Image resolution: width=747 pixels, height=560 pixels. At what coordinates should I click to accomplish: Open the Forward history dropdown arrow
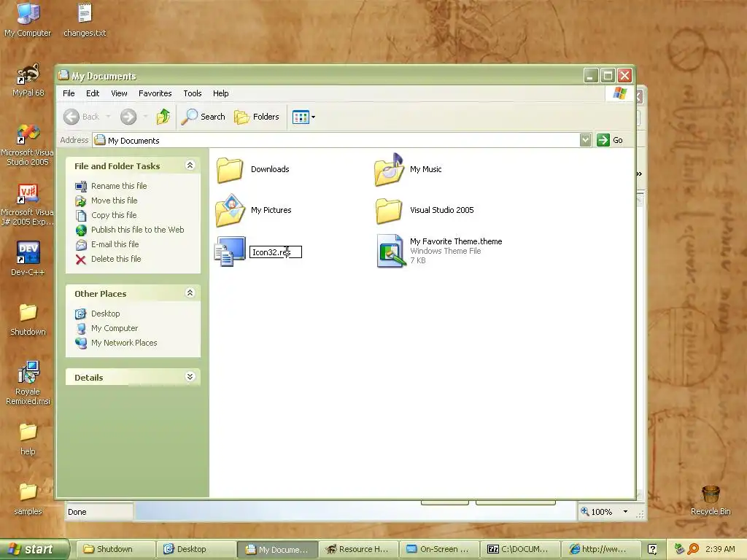(x=145, y=117)
